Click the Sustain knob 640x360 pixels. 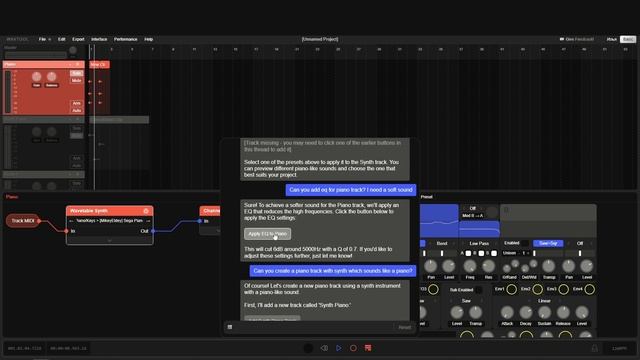pyautogui.click(x=544, y=313)
